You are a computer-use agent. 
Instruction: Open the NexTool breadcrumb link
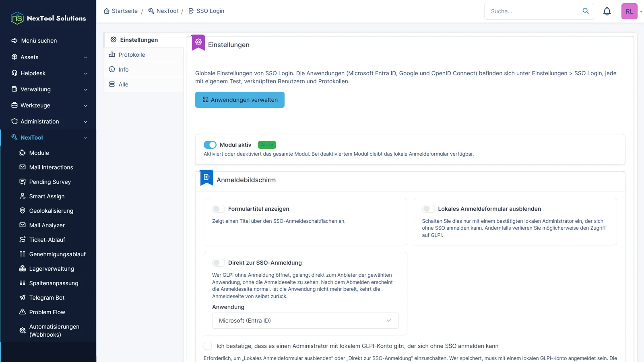click(x=163, y=11)
